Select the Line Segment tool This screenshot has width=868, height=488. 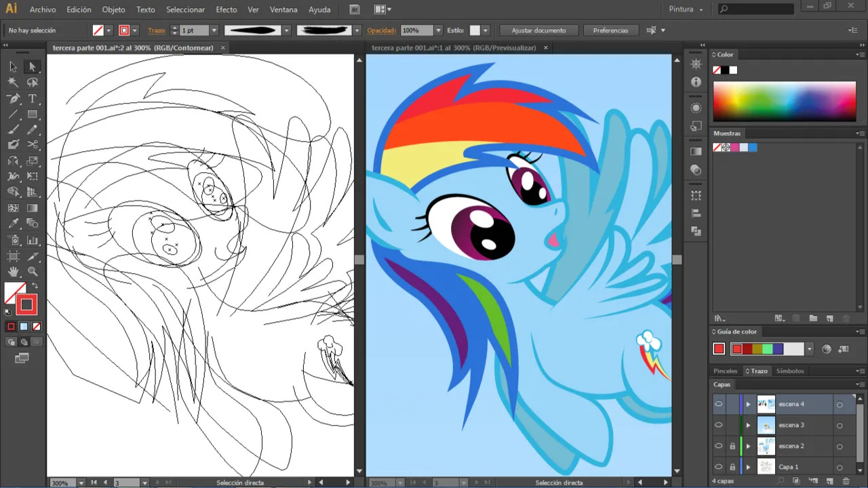tap(13, 115)
